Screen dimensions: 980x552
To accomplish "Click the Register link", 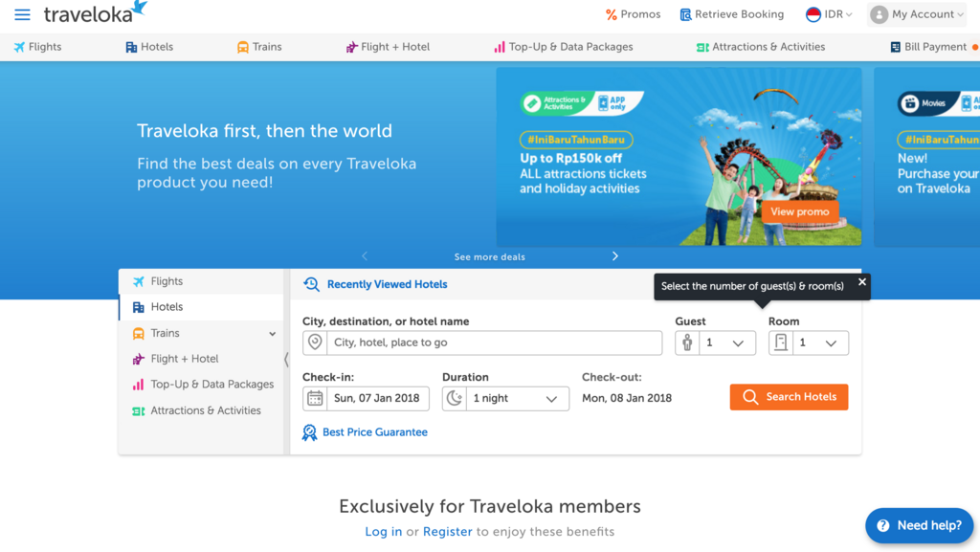I will tap(448, 531).
